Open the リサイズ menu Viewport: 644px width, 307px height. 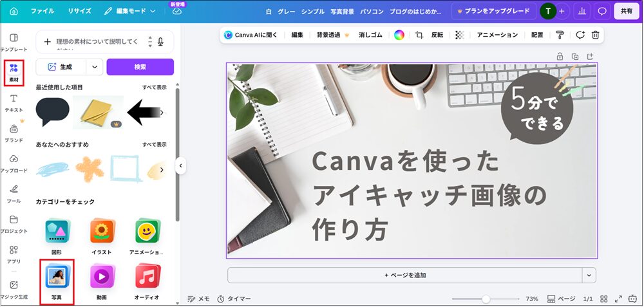80,11
